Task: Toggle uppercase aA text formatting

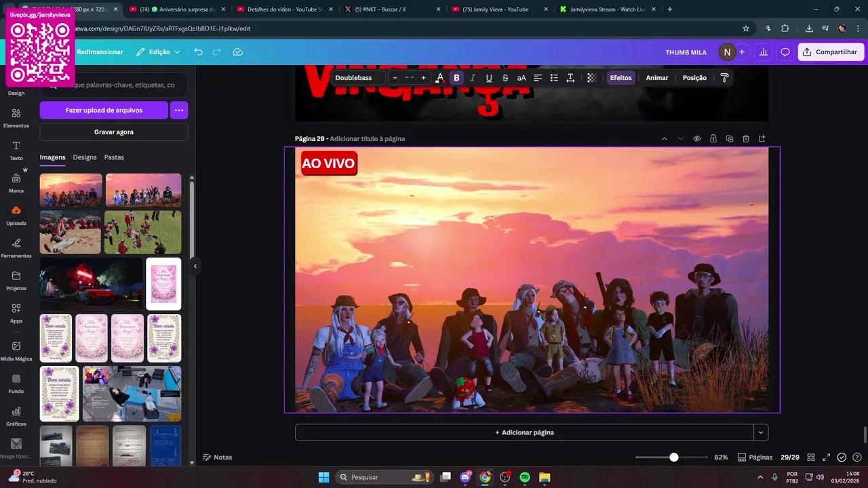Action: click(x=521, y=78)
